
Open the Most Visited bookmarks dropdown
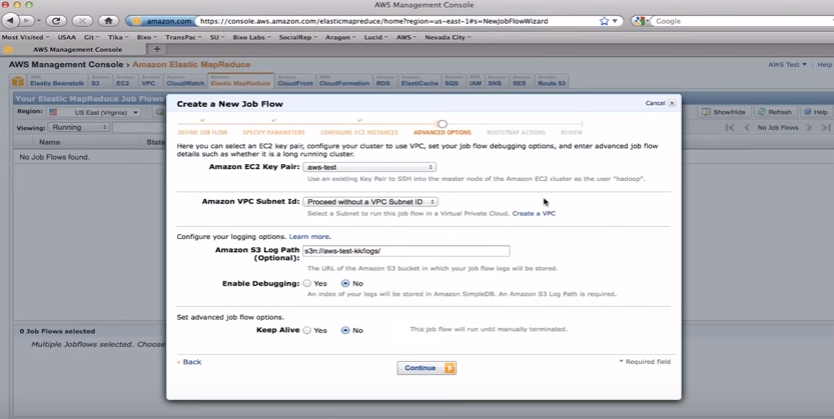point(25,37)
